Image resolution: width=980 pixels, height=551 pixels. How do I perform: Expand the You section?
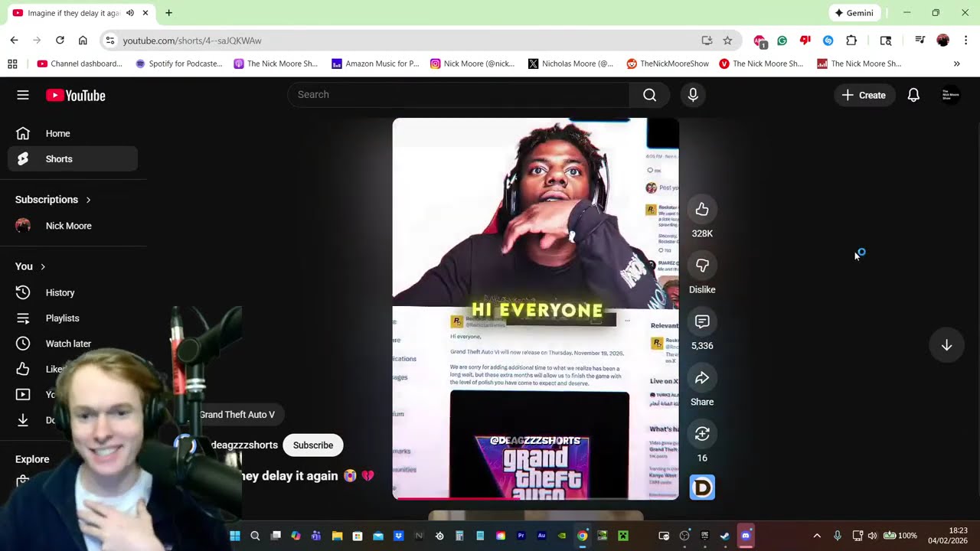tap(31, 266)
